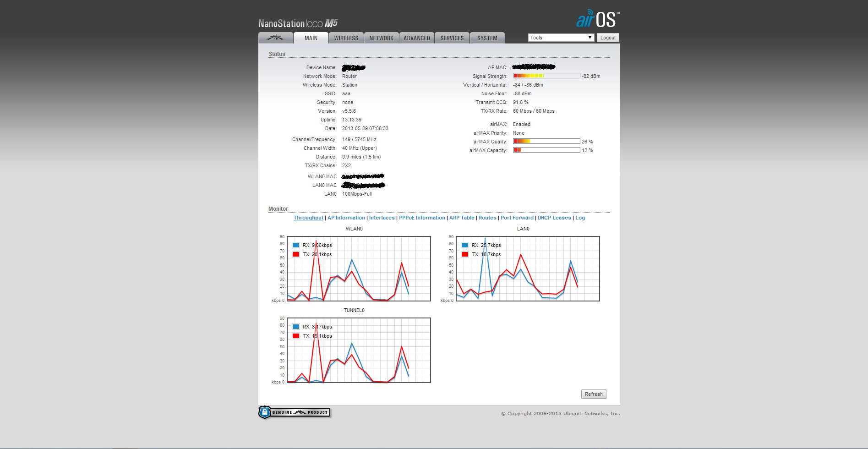Open the DHCP Leases link
Screen dimensions: 868x449
(x=554, y=218)
